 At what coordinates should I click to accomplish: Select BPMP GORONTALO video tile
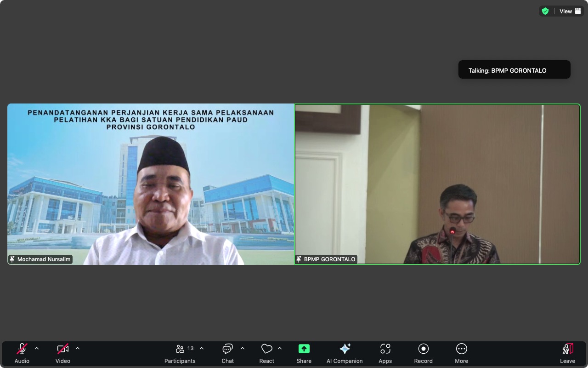(437, 184)
